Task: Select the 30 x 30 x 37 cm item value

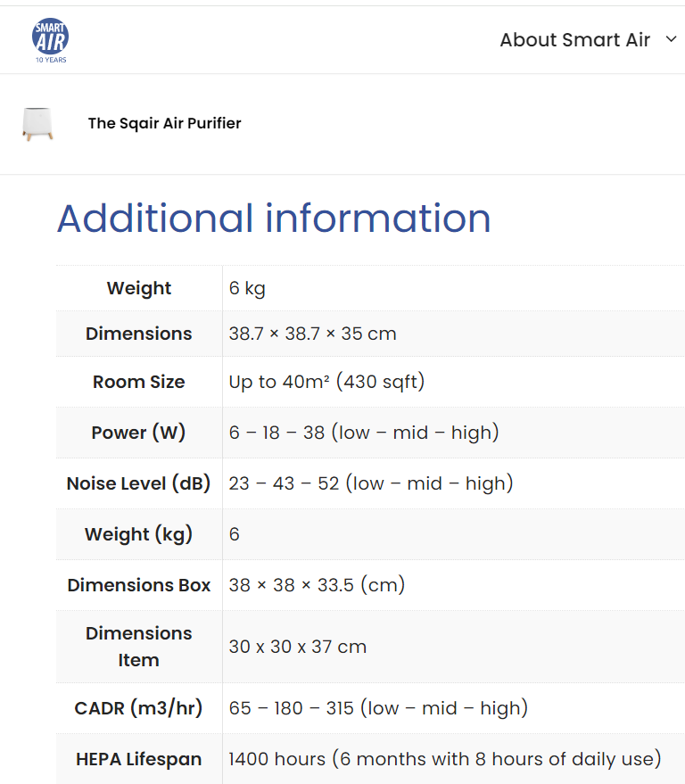Action: tap(297, 647)
